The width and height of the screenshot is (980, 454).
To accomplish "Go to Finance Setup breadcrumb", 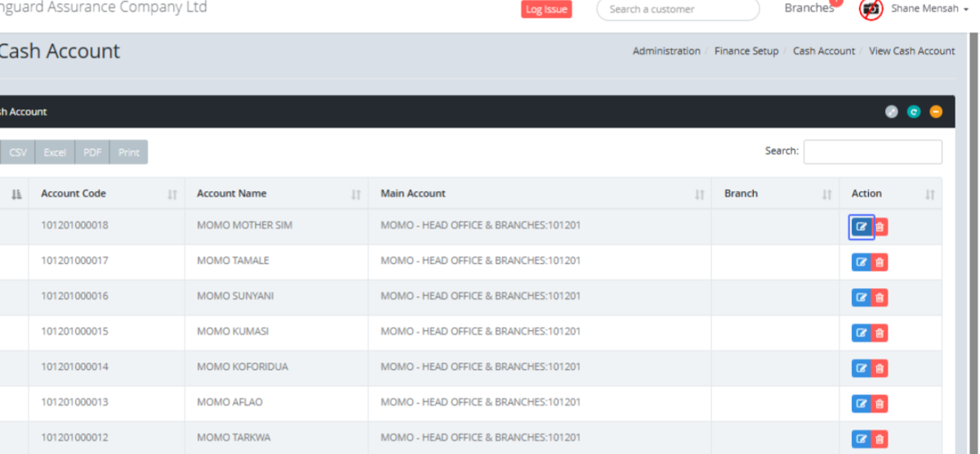I will (x=746, y=51).
